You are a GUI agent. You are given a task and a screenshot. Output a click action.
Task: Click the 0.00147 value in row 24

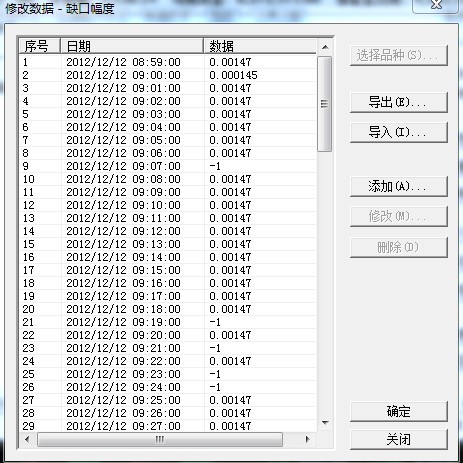(x=230, y=361)
